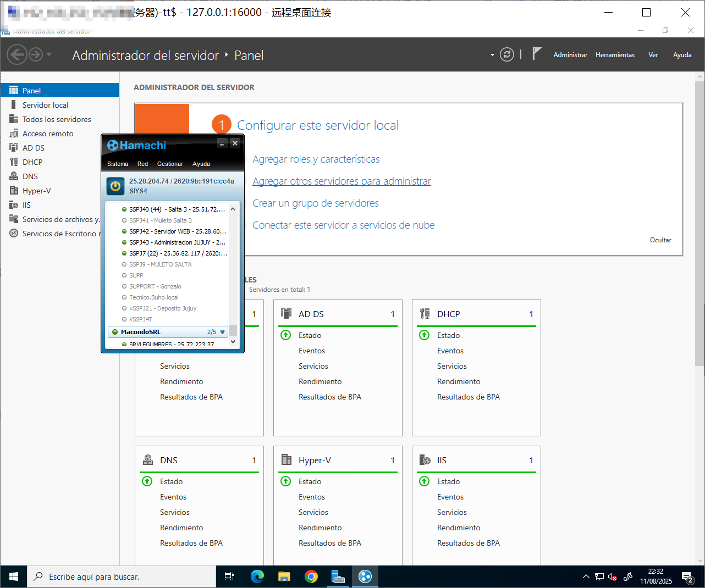The height and width of the screenshot is (588, 705).
Task: Click Estado status icon in Hyper-V tile
Action: point(286,481)
